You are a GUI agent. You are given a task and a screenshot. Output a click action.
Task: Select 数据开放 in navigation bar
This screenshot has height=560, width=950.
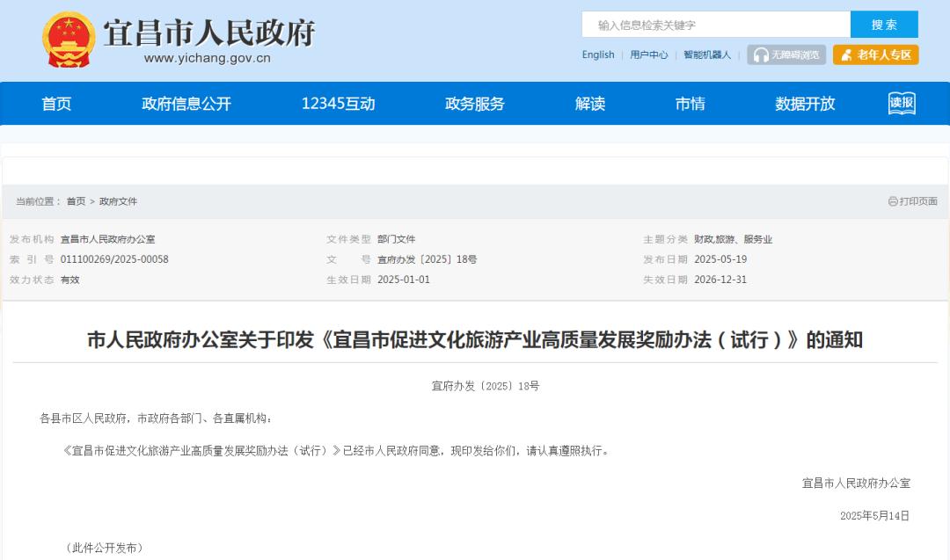805,104
